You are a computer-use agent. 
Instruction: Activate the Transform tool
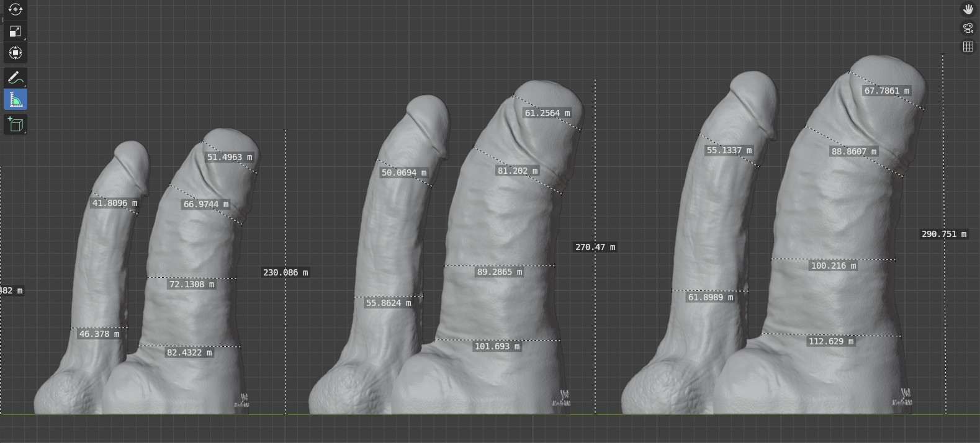[16, 53]
